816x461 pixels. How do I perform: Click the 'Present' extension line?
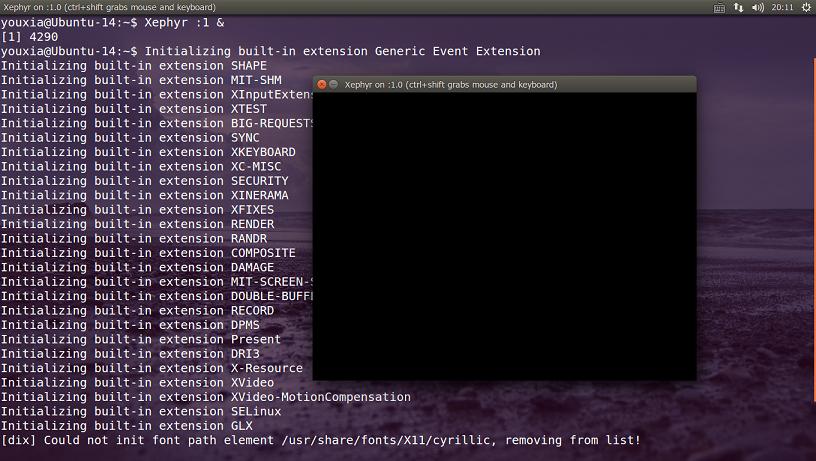141,339
